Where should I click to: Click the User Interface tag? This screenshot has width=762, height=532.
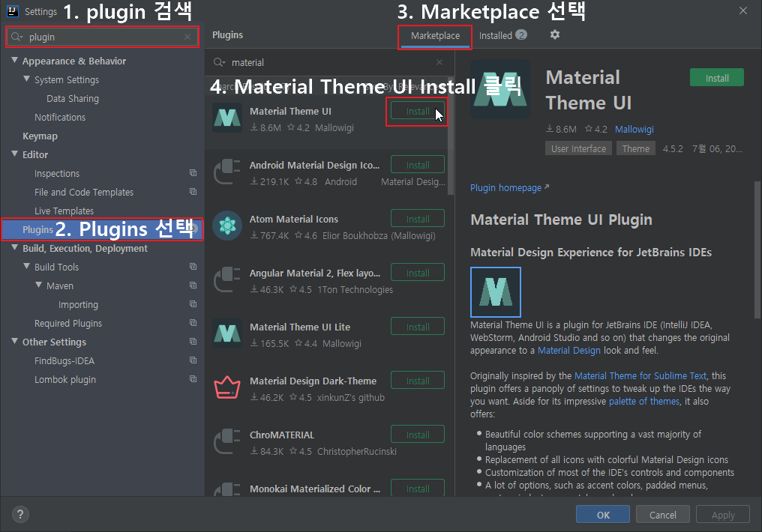(578, 148)
